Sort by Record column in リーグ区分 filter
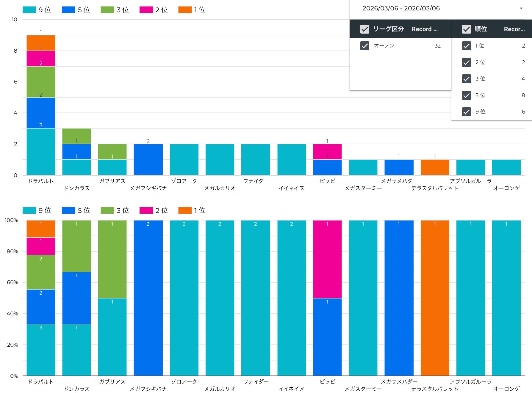 click(425, 29)
